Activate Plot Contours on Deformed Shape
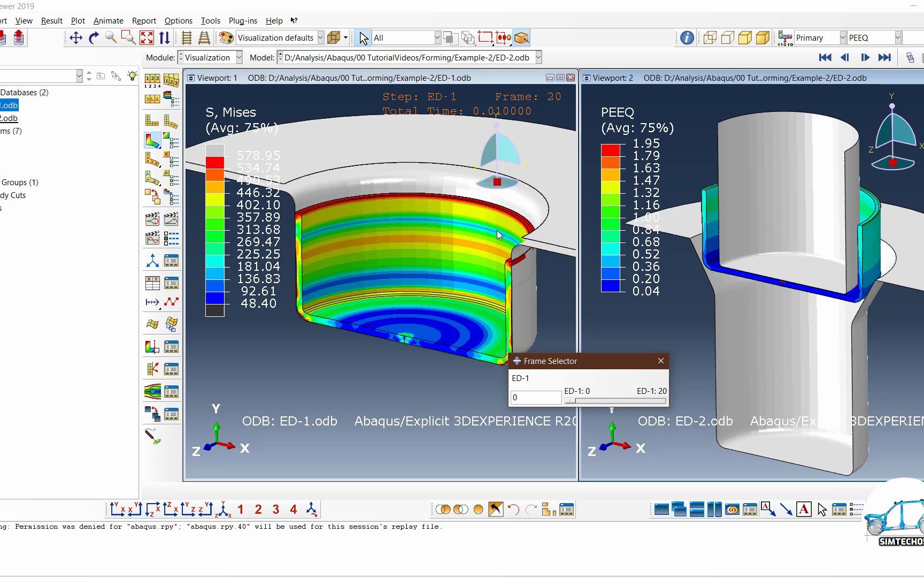The width and height of the screenshot is (924, 578). coord(152,141)
